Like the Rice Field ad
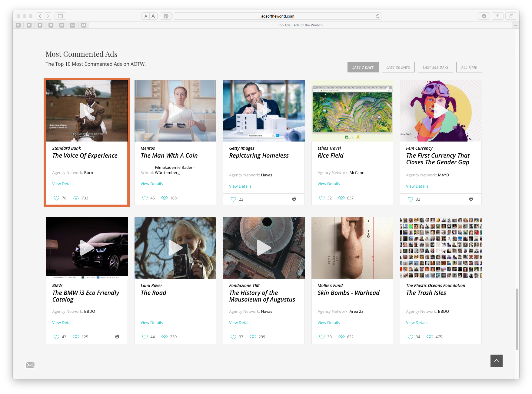This screenshot has width=532, height=394. [x=322, y=198]
